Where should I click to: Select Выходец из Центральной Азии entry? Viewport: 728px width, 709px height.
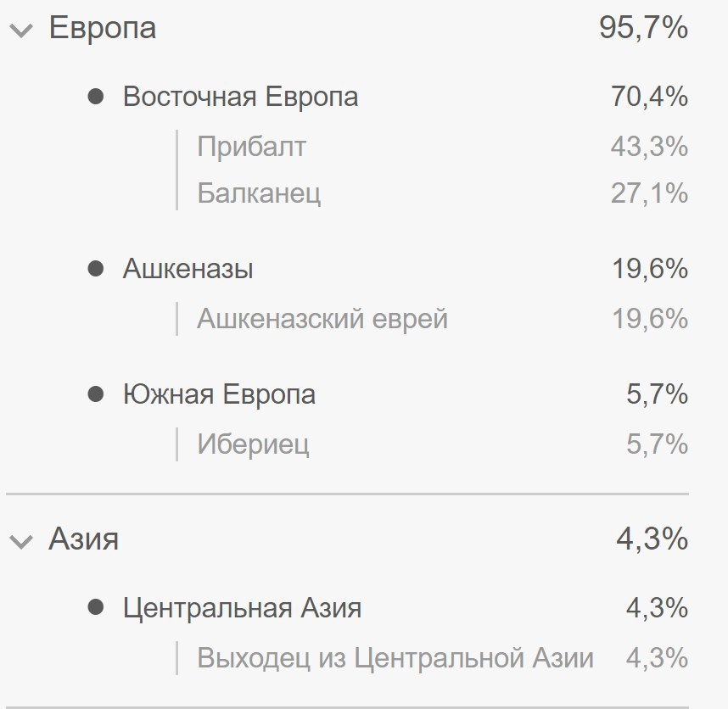click(x=395, y=658)
